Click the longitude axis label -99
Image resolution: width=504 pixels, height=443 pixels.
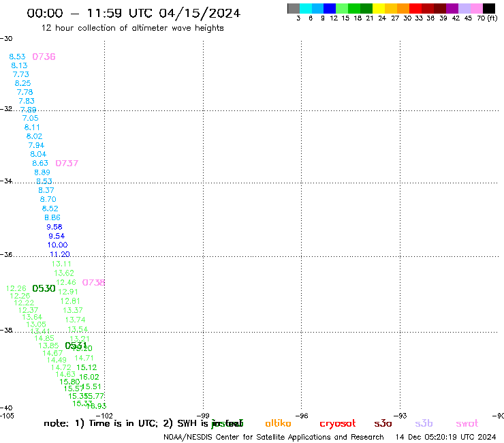pos(203,416)
